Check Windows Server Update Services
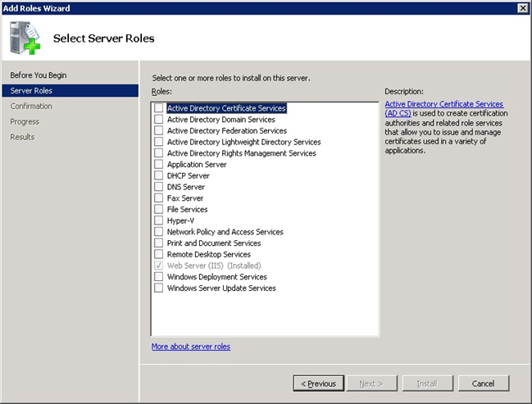532x404 pixels. tap(159, 288)
